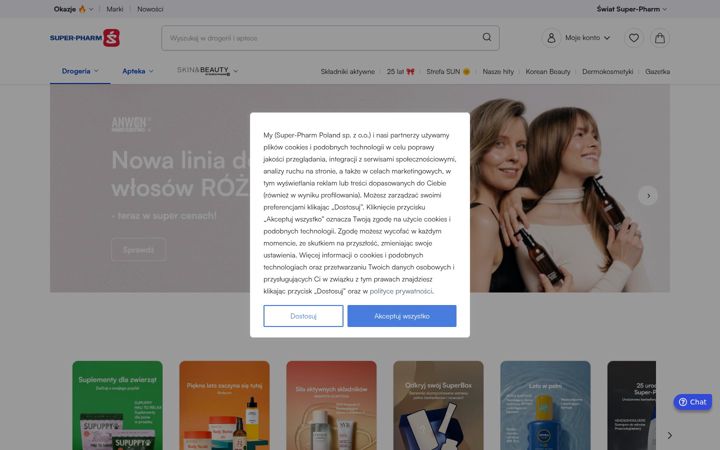The image size is (720, 450).
Task: Expand the Świat Super-Pharm menu
Action: (x=632, y=9)
